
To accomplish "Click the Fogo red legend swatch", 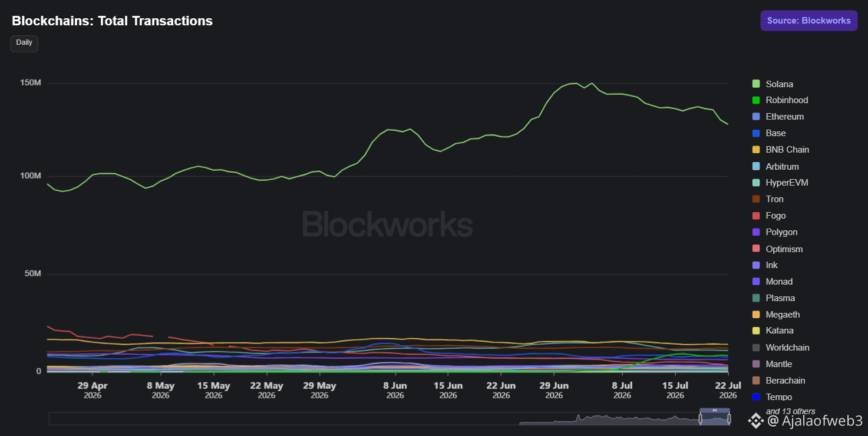I will pos(756,216).
